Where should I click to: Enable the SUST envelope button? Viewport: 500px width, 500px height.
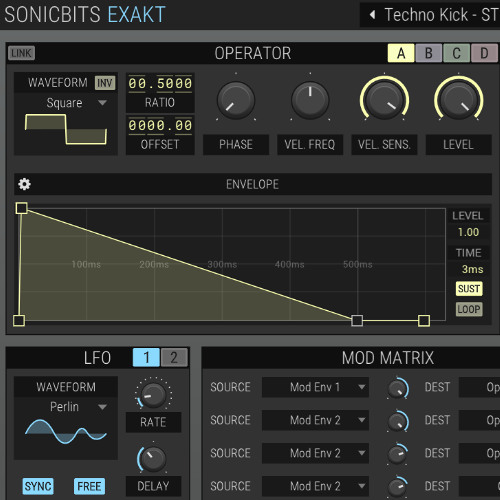point(469,289)
